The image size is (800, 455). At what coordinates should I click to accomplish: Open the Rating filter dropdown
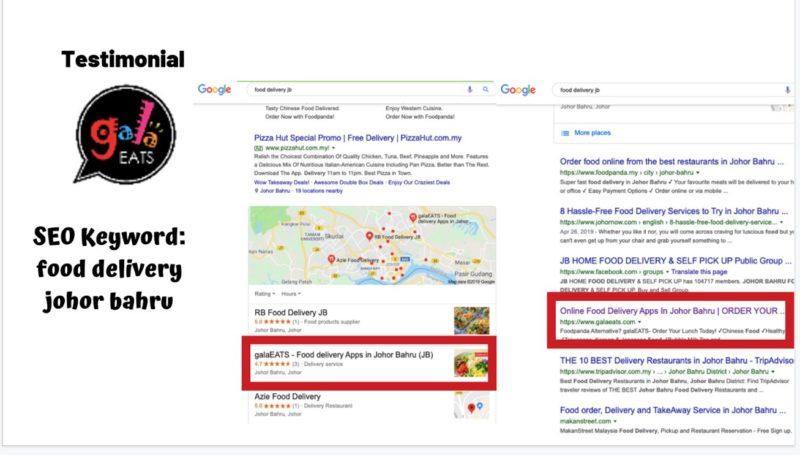[265, 294]
